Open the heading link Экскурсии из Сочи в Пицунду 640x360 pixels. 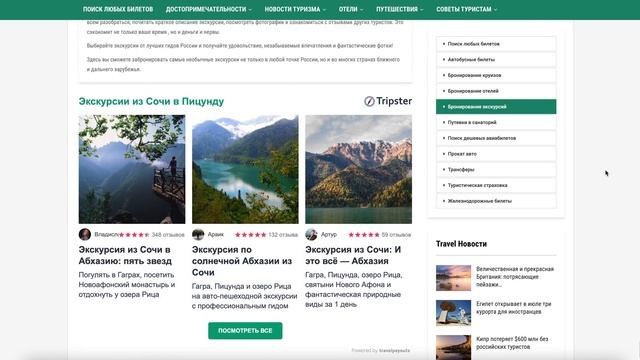(x=151, y=101)
